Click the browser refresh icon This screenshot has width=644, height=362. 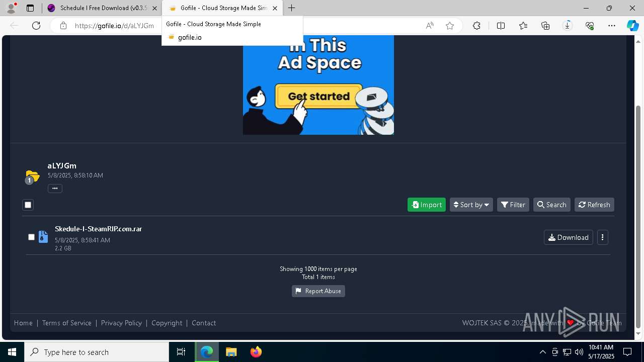coord(36,26)
